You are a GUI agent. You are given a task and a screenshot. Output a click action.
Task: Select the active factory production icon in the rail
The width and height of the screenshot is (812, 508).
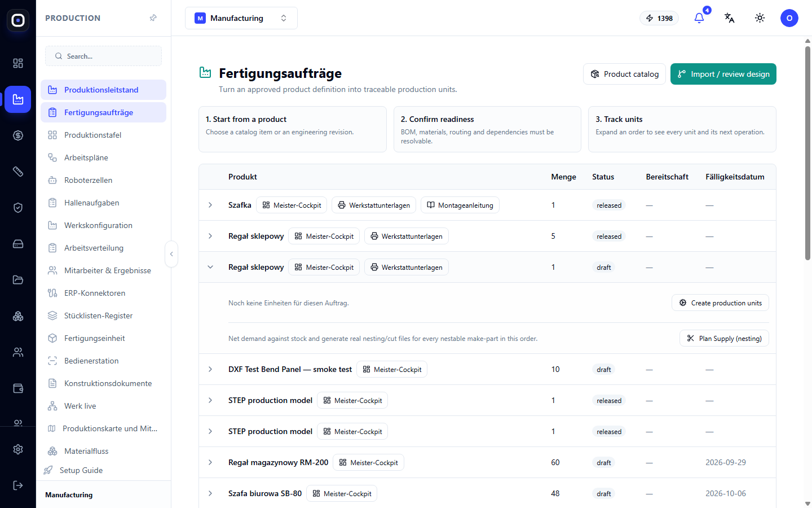point(18,99)
